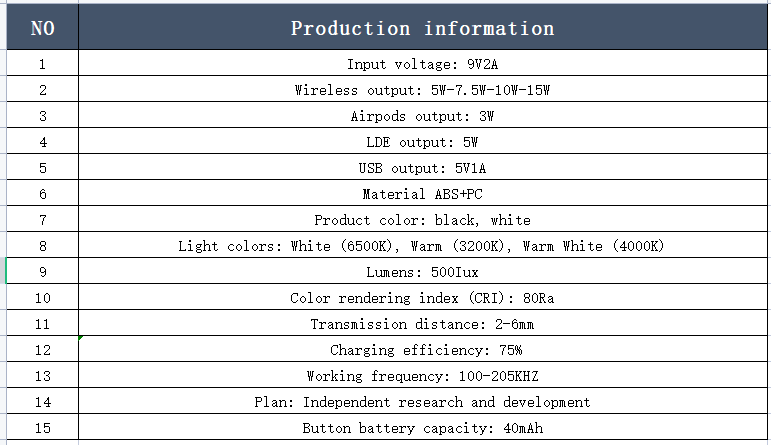
Task: Select the number 15 cell in NO column
Action: click(x=42, y=427)
